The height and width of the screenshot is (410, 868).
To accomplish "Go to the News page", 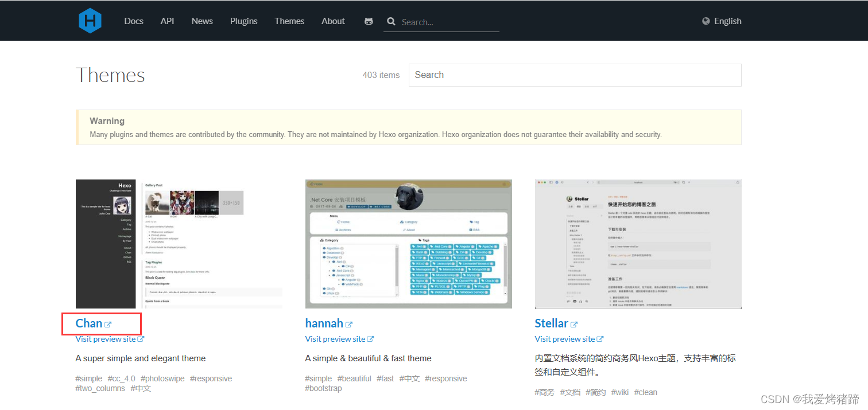I will [202, 21].
